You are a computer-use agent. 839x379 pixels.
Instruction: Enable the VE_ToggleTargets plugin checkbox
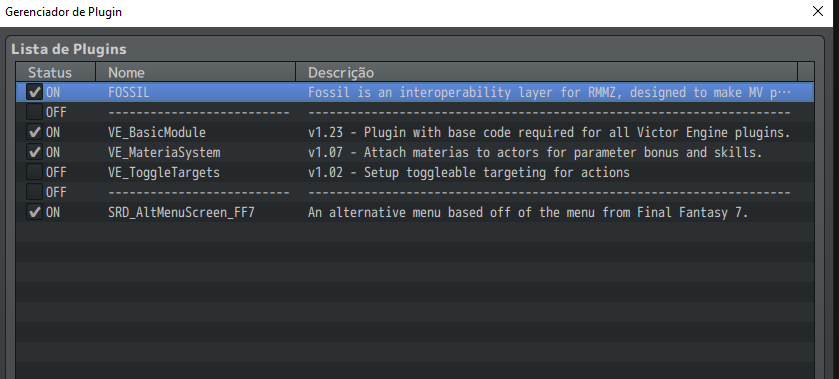[35, 172]
